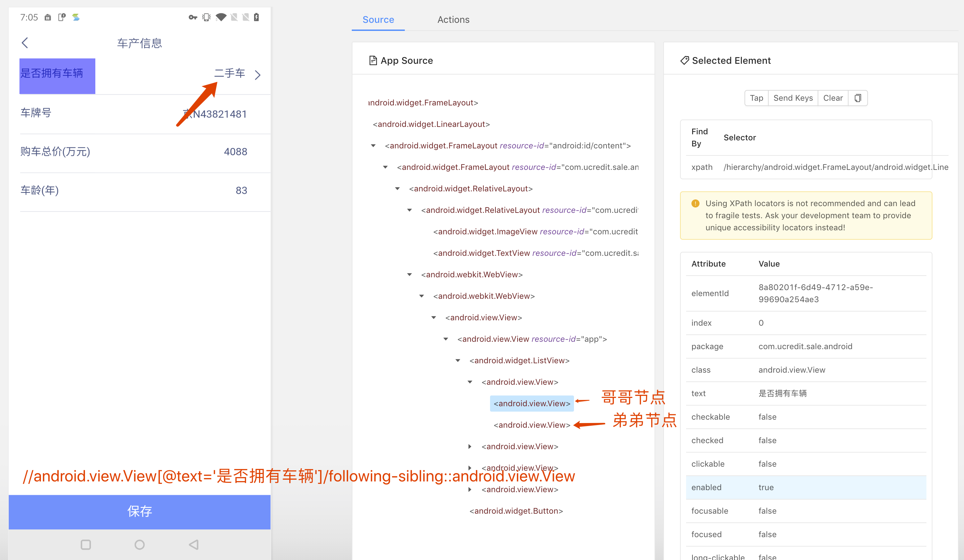Screen dimensions: 964x560
Task: Click the back arrow in phone header
Action: coord(25,42)
